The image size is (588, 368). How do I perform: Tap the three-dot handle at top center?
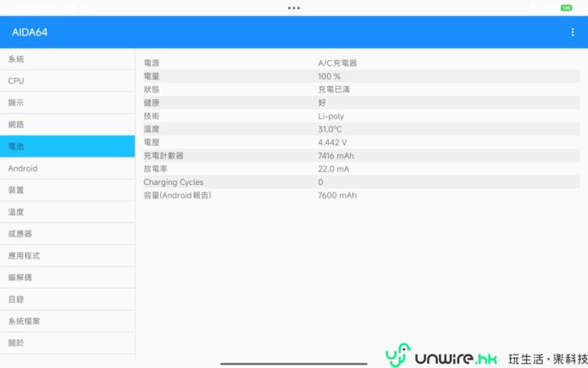[294, 8]
